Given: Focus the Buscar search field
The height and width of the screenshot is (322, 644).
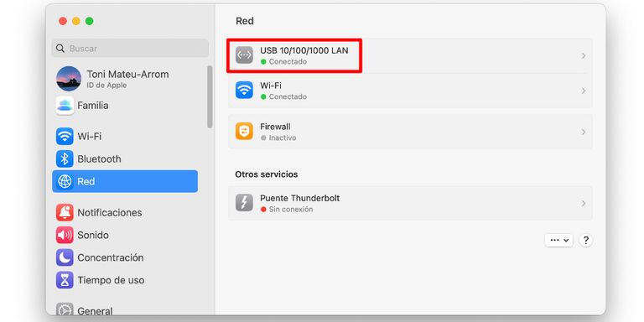Looking at the screenshot, I should coord(130,49).
